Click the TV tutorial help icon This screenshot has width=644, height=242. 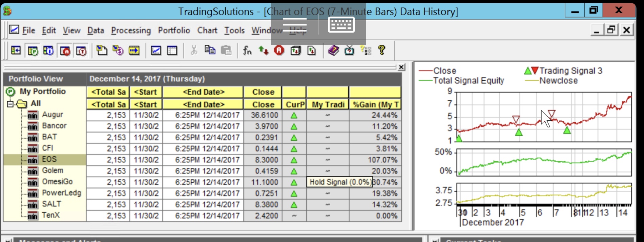349,51
